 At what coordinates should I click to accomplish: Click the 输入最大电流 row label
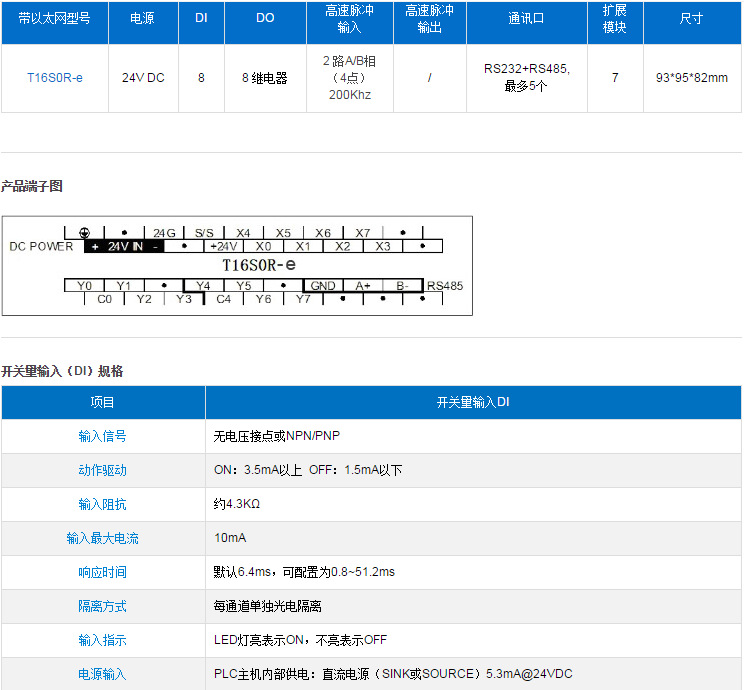point(102,538)
